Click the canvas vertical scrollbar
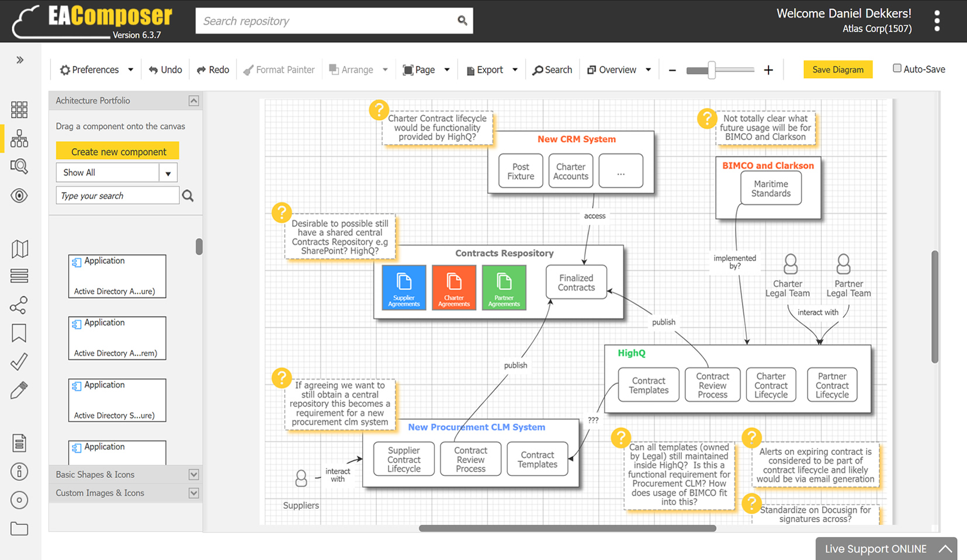Viewport: 967px width, 560px height. click(x=935, y=307)
